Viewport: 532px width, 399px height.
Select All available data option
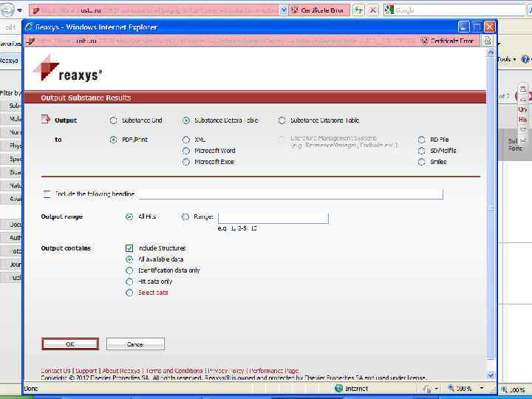pyautogui.click(x=129, y=259)
